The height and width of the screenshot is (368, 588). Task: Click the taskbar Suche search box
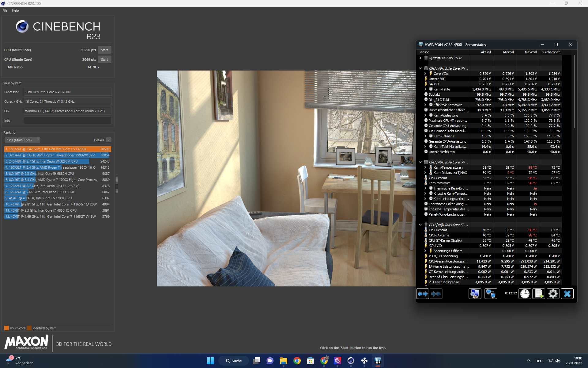click(x=233, y=361)
